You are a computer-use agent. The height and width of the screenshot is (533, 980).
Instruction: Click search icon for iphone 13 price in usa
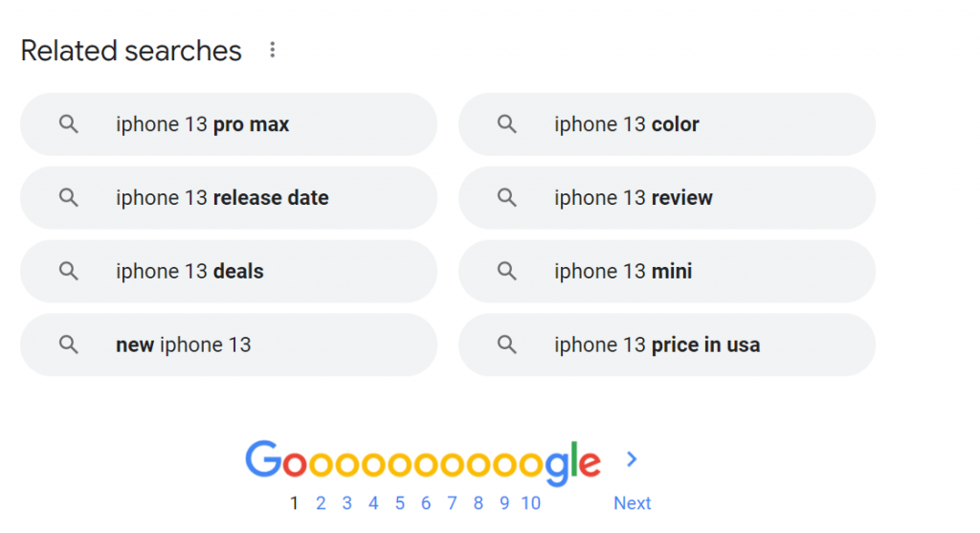click(x=507, y=344)
